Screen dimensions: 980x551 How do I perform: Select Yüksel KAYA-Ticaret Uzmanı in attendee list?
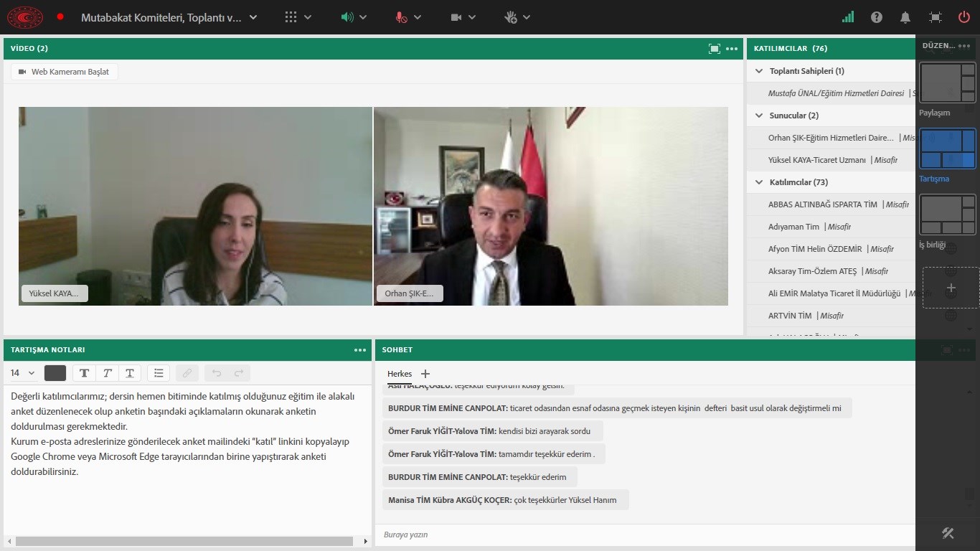(831, 160)
